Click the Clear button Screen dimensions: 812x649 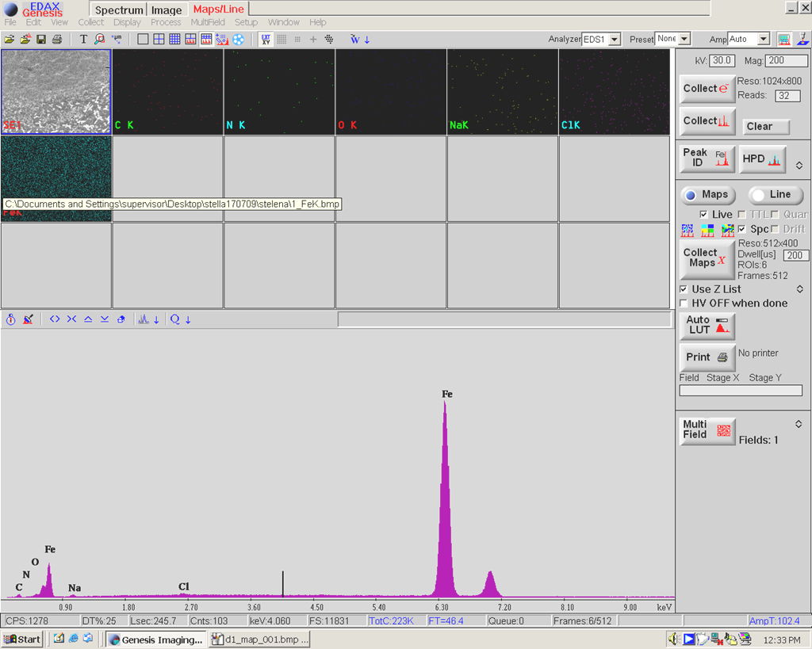point(766,127)
